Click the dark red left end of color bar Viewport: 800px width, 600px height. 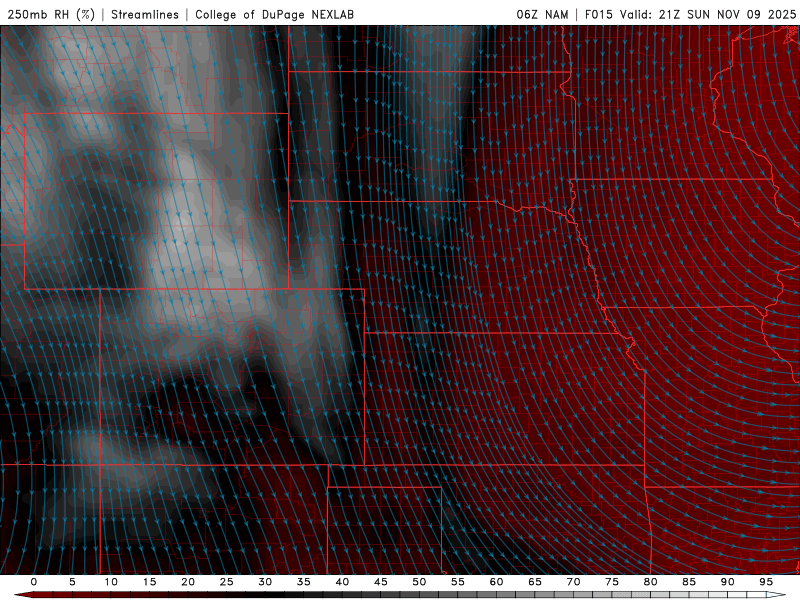(x=23, y=595)
